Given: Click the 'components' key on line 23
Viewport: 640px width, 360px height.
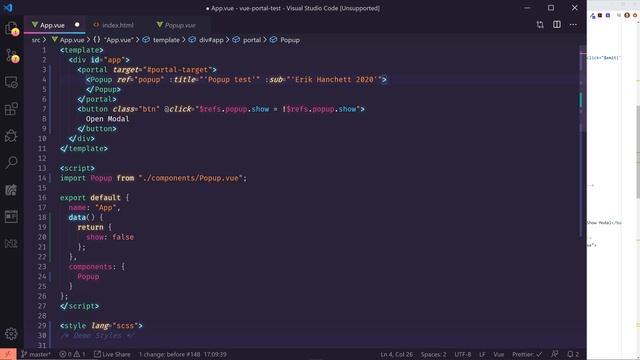Looking at the screenshot, I should click(x=90, y=267).
